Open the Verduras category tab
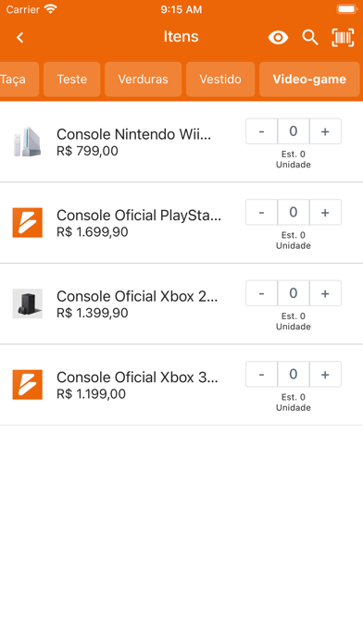 tap(143, 80)
